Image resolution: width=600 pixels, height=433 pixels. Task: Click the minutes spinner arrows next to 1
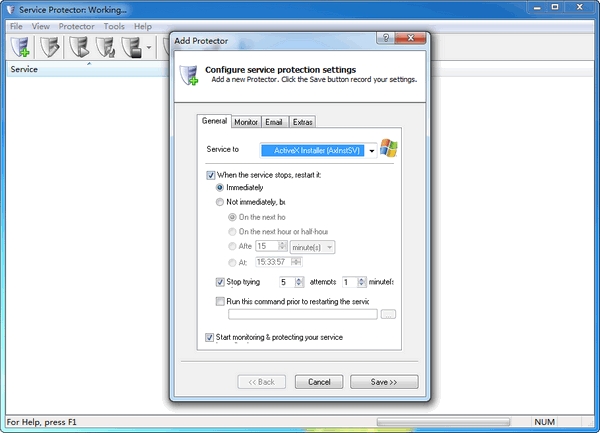point(362,282)
